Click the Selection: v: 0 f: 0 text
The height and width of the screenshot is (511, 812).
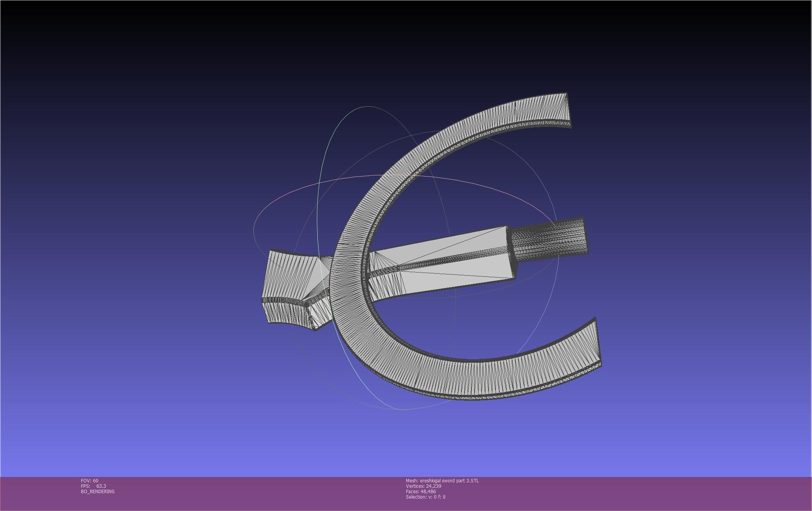point(425,497)
